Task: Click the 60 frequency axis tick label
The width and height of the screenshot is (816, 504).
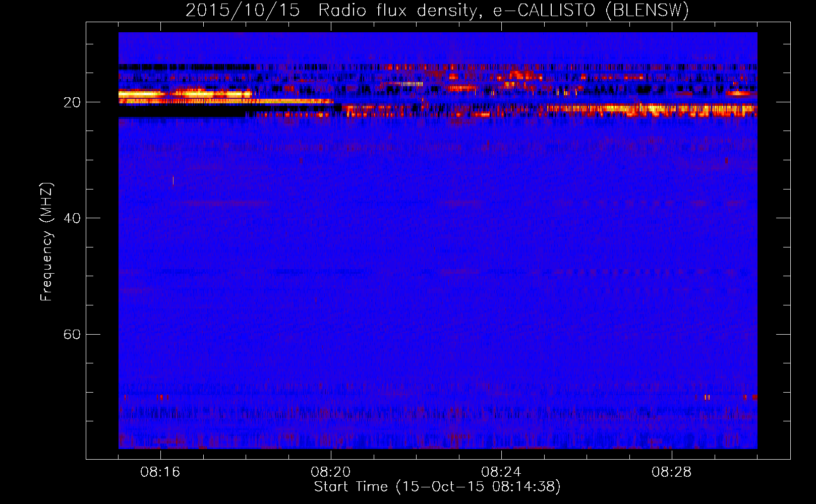Action: pyautogui.click(x=72, y=335)
